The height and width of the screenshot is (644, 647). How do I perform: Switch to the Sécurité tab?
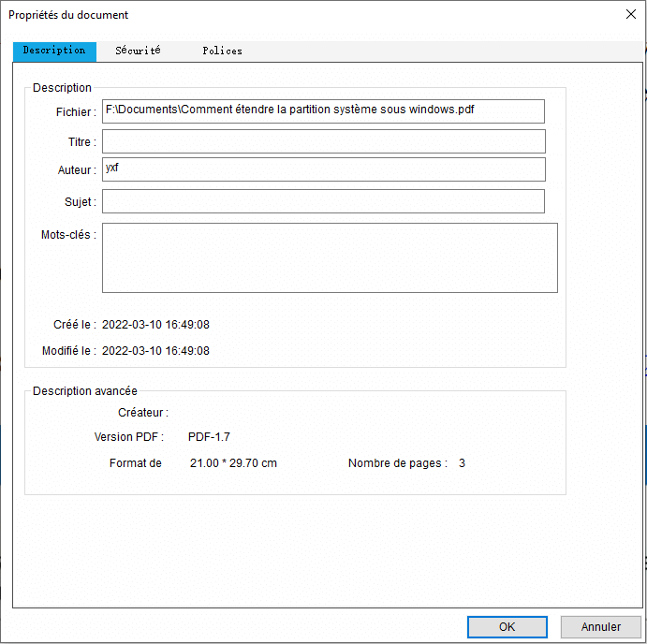tap(138, 51)
